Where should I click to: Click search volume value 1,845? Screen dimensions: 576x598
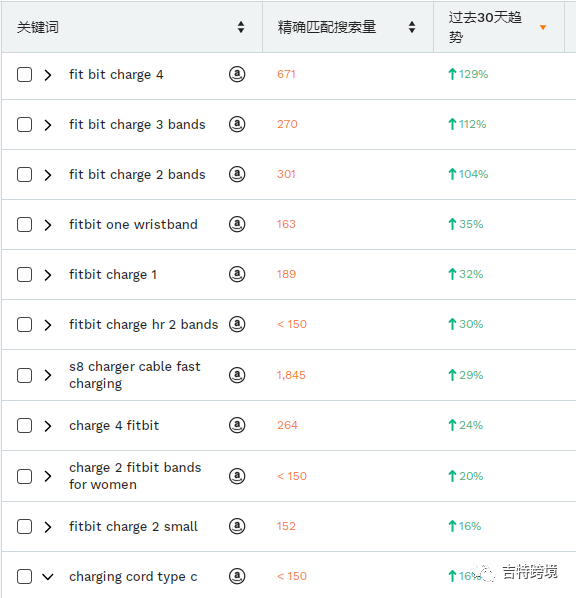click(291, 375)
